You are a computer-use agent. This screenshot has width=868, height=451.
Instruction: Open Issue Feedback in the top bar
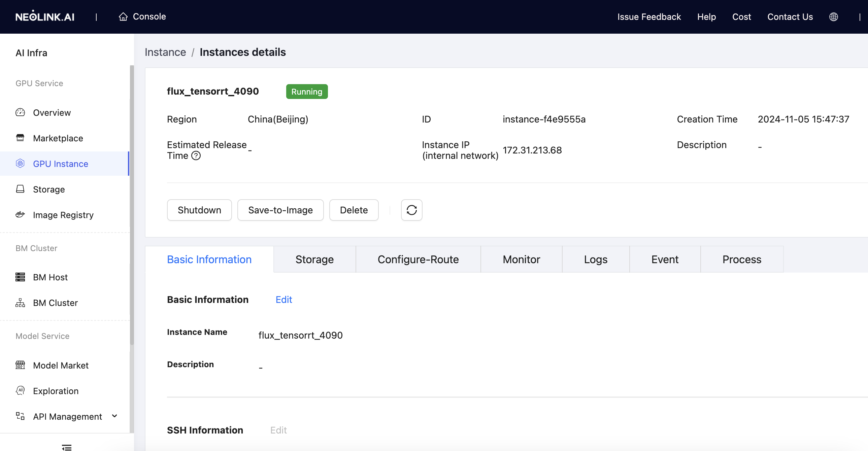[649, 17]
